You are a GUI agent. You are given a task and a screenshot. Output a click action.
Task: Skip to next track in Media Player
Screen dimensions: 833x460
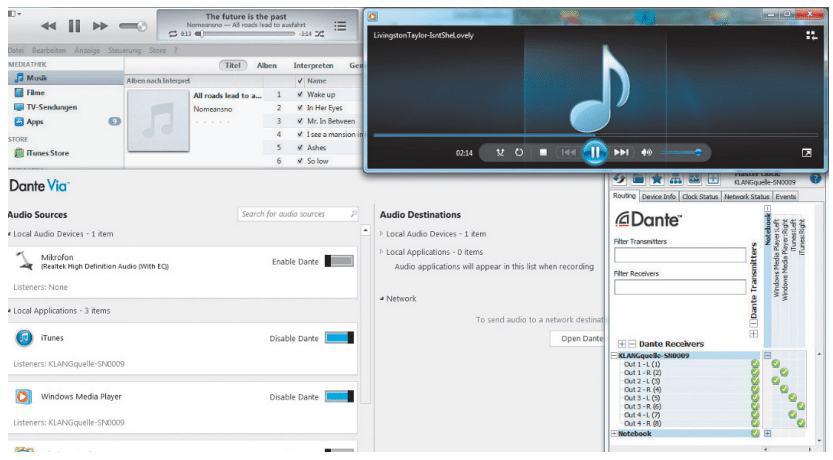[621, 153]
